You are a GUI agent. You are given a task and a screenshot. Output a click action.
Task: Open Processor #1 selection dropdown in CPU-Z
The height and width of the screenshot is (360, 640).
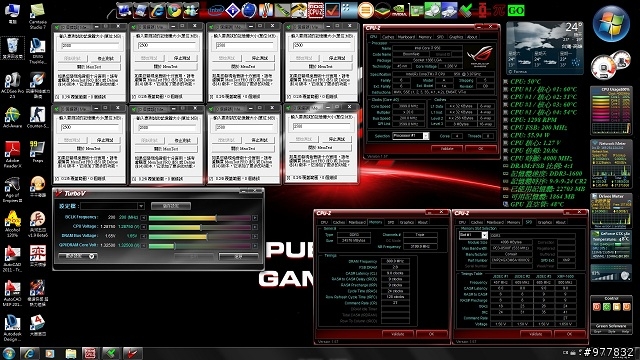point(426,136)
